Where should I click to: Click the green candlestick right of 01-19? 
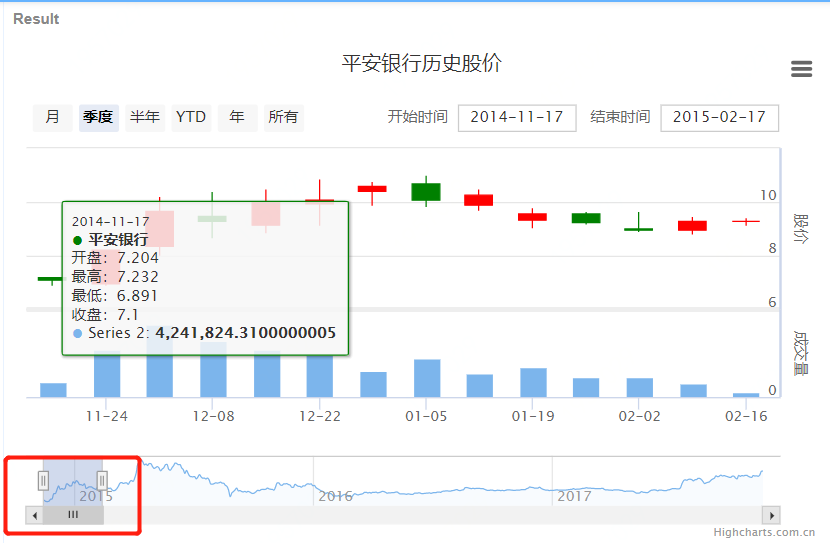click(586, 218)
